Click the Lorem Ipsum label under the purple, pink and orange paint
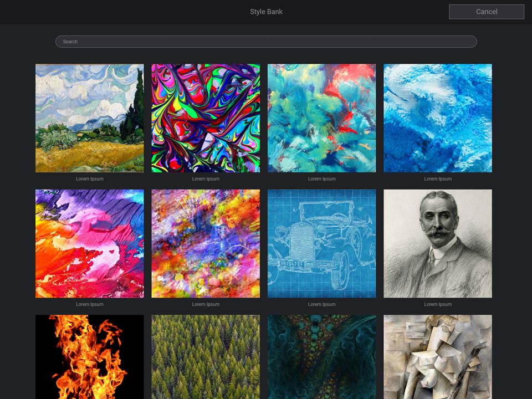Image resolution: width=532 pixels, height=399 pixels. pyautogui.click(x=90, y=304)
